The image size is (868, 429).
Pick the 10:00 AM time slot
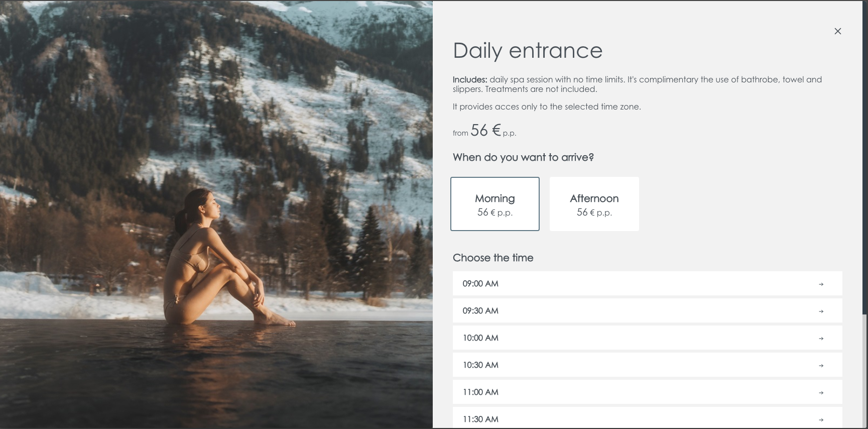click(648, 338)
